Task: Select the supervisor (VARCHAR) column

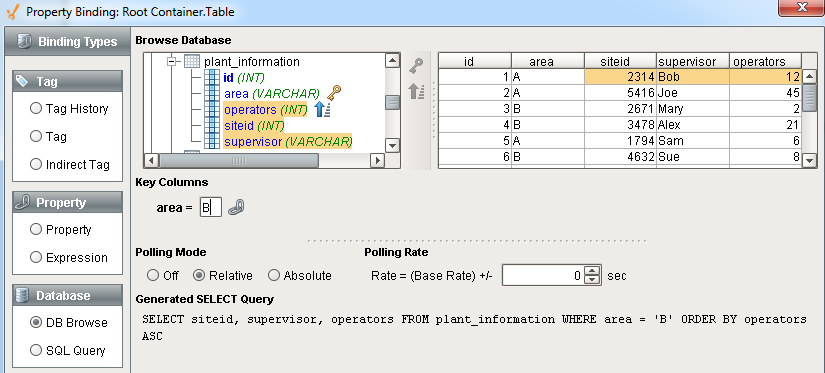Action: (x=288, y=142)
